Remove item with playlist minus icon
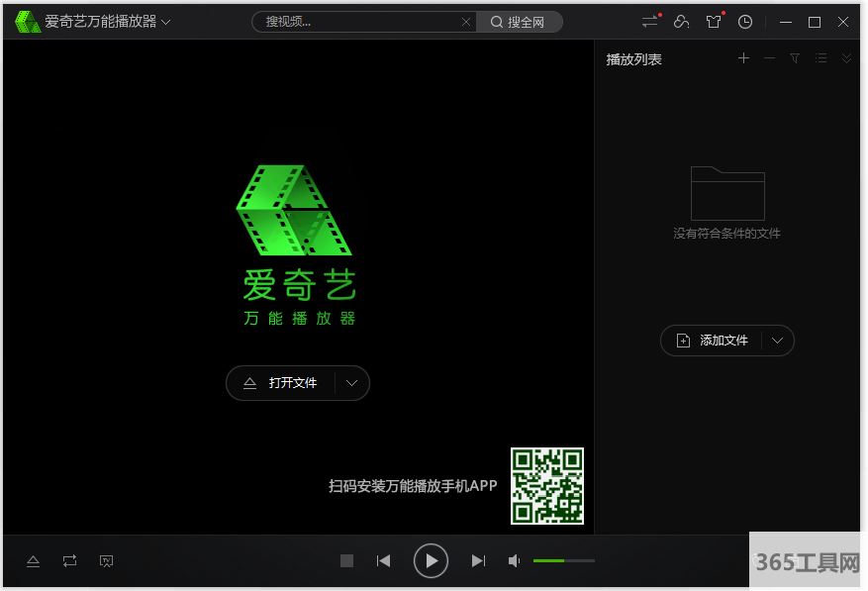The height and width of the screenshot is (591, 868). tap(769, 58)
